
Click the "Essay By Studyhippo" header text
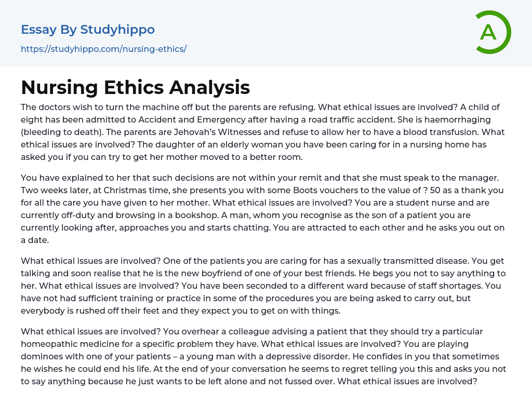88,30
